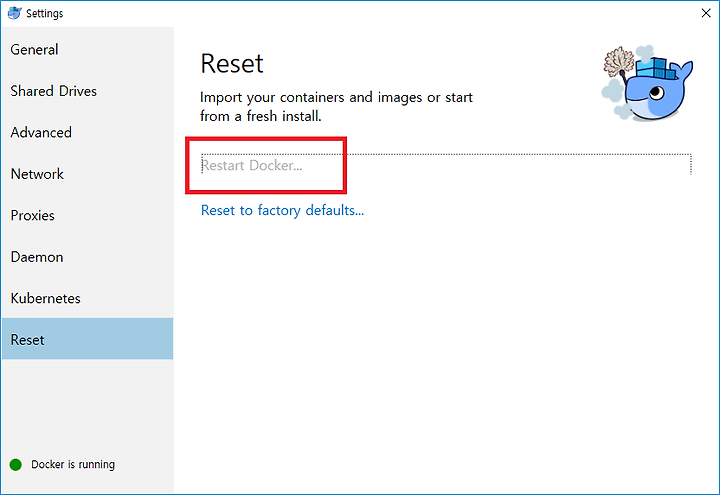This screenshot has height=495, width=720.
Task: Select the Reset tab in sidebar
Action: (x=87, y=339)
